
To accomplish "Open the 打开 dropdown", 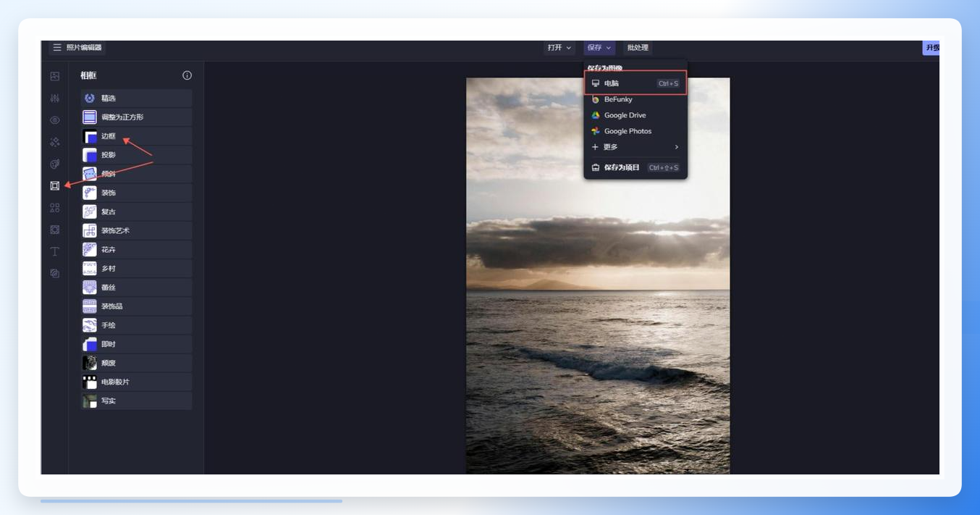I will (x=559, y=48).
